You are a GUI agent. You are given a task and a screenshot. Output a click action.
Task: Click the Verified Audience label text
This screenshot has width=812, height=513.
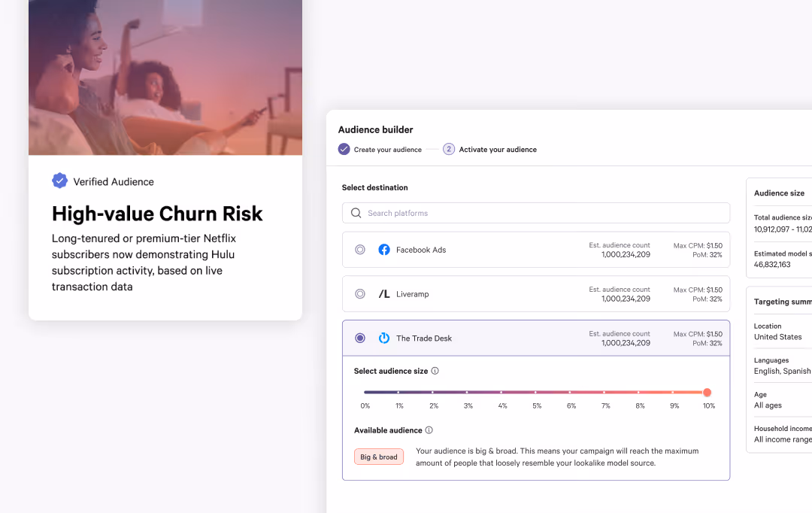(x=114, y=182)
